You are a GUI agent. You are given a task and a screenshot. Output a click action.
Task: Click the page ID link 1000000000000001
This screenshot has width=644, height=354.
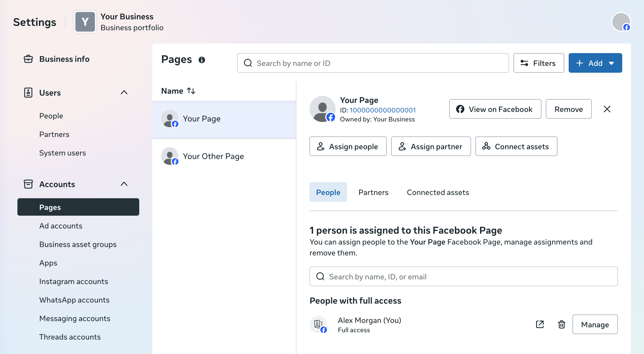click(x=383, y=110)
